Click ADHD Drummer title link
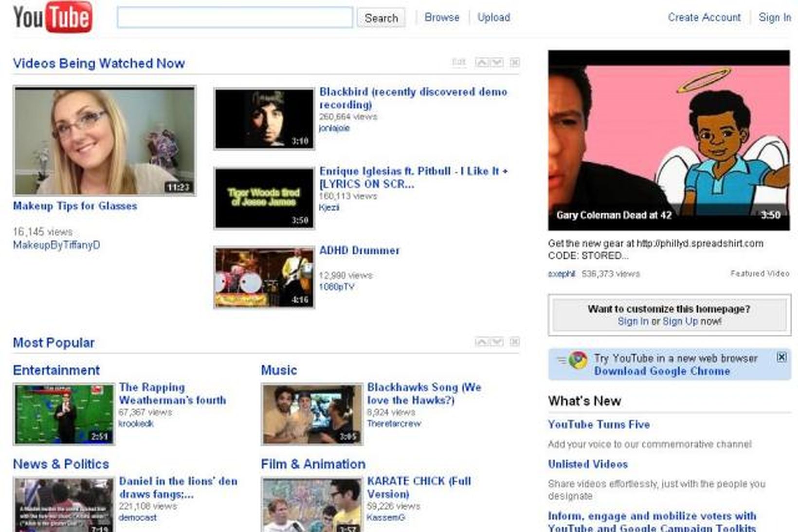Screen dimensions: 798x532 point(359,250)
